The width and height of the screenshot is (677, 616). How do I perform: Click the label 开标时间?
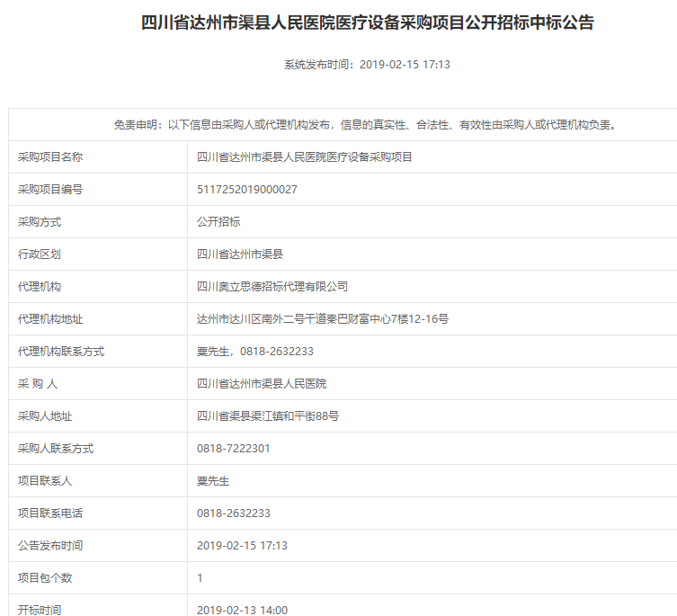pos(40,610)
